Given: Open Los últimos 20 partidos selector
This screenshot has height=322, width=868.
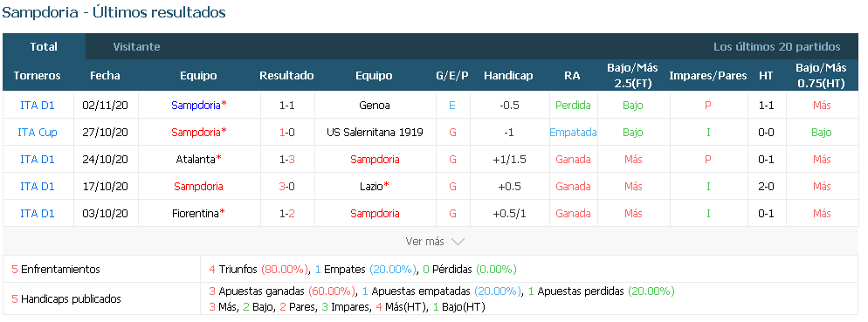Looking at the screenshot, I should point(776,47).
